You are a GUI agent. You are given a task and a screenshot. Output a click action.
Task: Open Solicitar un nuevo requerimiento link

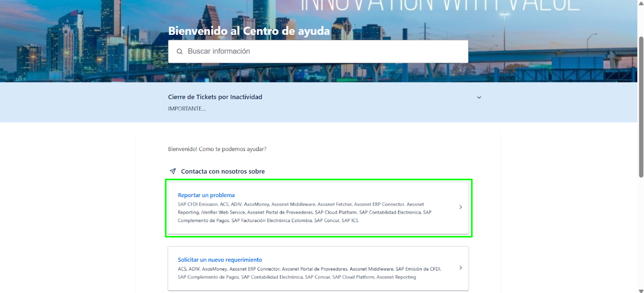tap(220, 260)
